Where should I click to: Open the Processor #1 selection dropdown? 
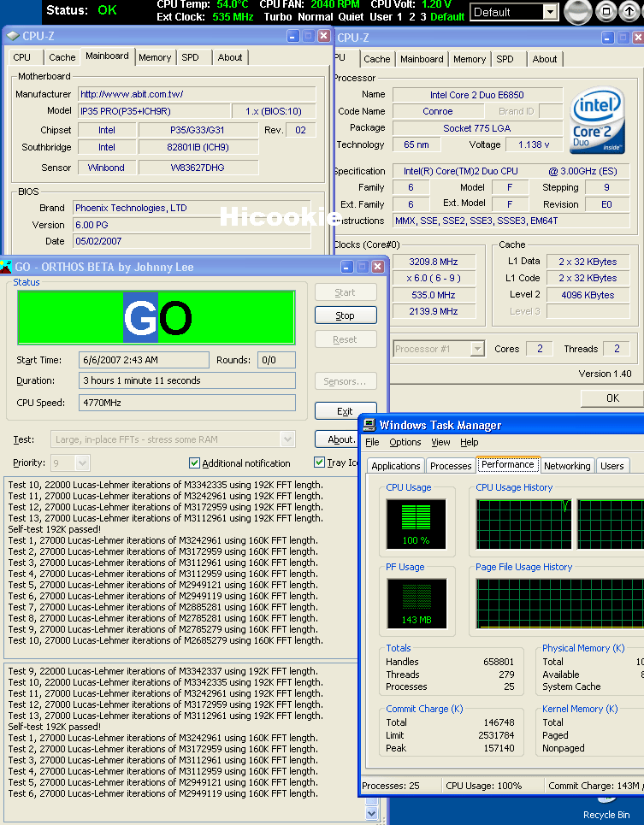click(477, 349)
